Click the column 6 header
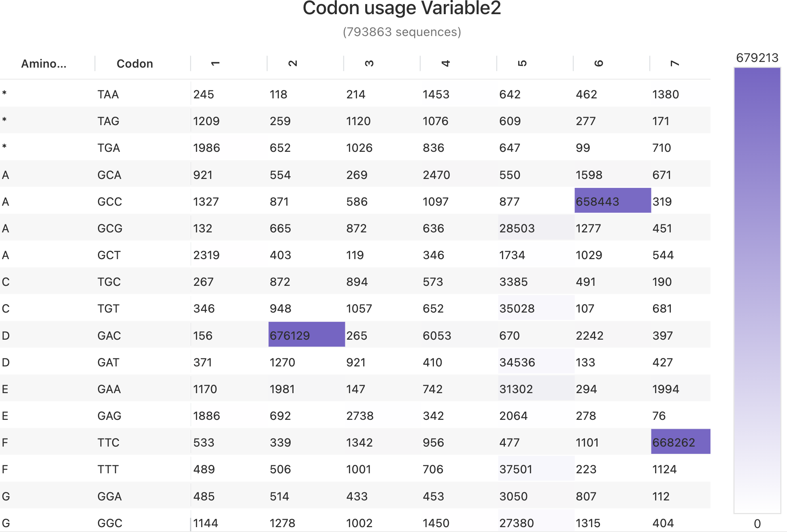787x532 pixels. point(598,64)
